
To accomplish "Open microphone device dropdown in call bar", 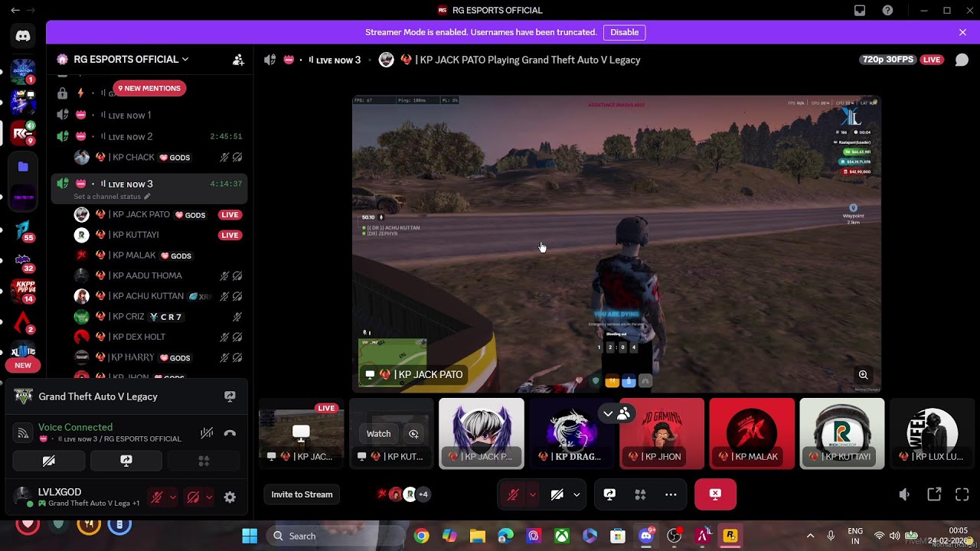I will coord(532,494).
